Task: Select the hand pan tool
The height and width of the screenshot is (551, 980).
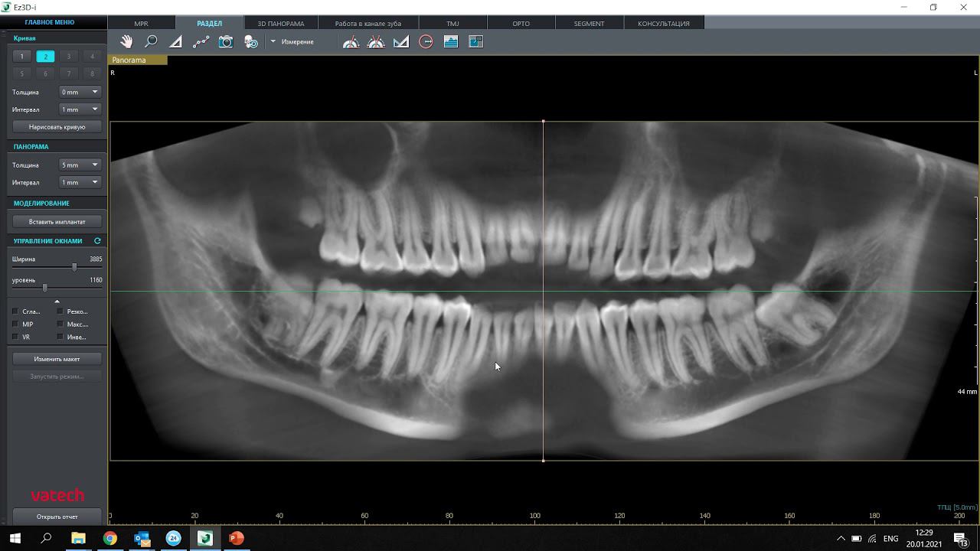Action: pyautogui.click(x=126, y=41)
